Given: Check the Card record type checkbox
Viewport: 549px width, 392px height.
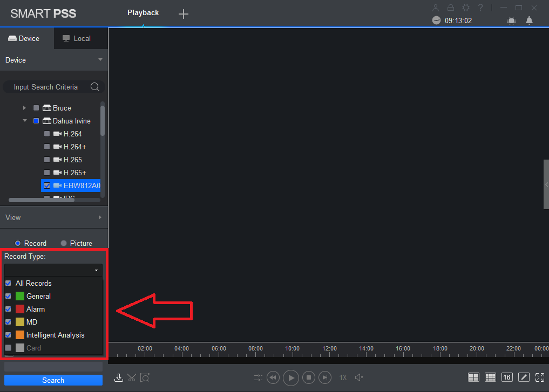Looking at the screenshot, I should [8, 348].
